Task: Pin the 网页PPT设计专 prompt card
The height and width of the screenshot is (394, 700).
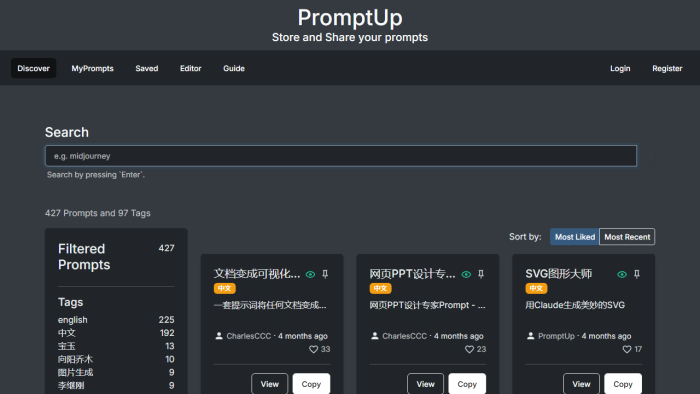Action: (x=481, y=274)
